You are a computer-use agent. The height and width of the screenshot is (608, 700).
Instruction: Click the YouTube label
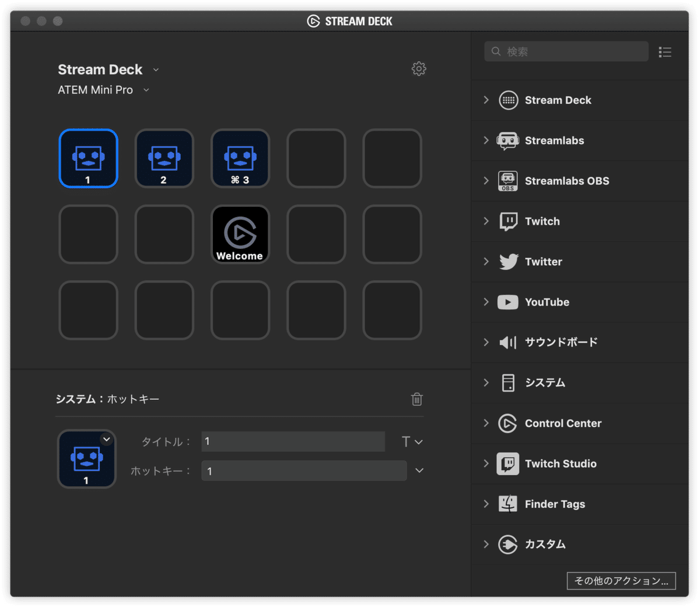tap(547, 302)
